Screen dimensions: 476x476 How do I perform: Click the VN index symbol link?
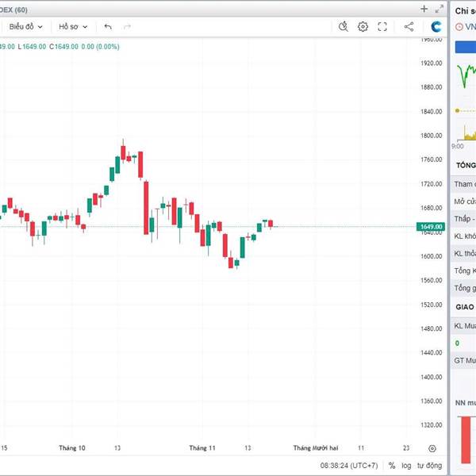(x=467, y=26)
